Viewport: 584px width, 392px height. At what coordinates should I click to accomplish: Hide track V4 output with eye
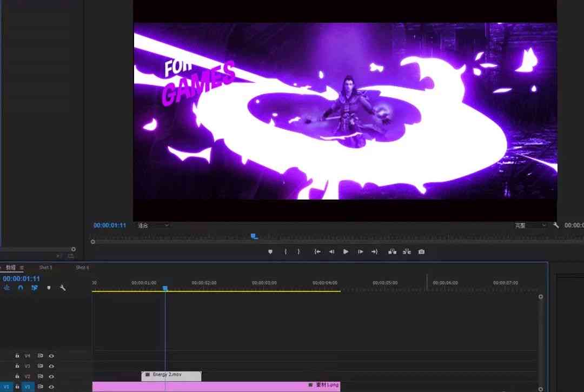[51, 356]
